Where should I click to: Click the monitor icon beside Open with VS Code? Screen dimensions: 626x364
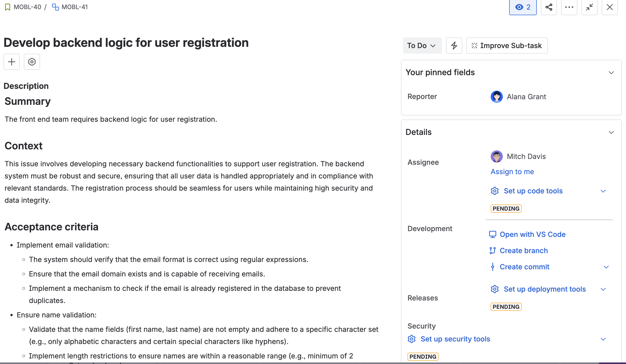pos(493,234)
